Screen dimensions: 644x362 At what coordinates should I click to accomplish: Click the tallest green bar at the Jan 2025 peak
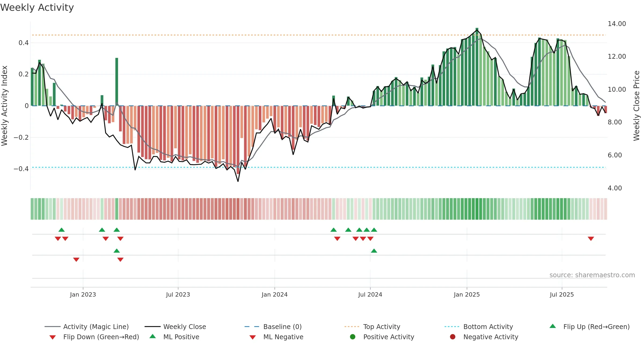click(x=477, y=67)
